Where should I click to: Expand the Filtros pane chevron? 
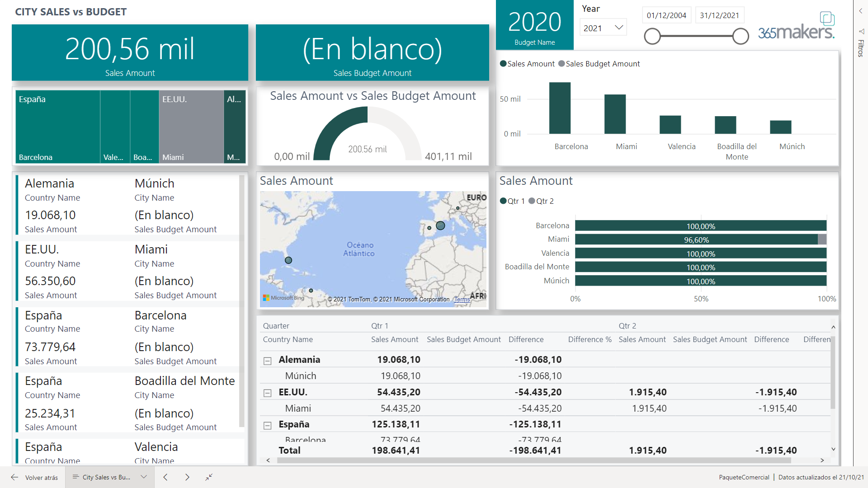[861, 11]
